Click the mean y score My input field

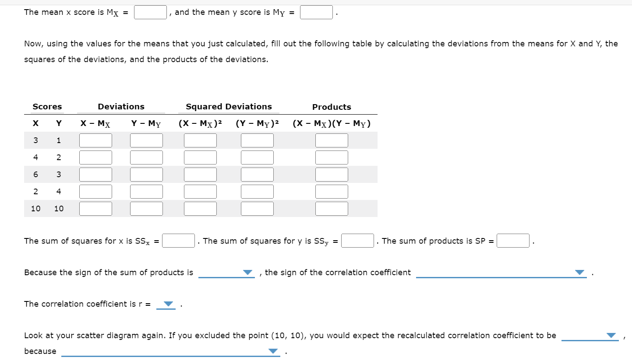click(316, 12)
